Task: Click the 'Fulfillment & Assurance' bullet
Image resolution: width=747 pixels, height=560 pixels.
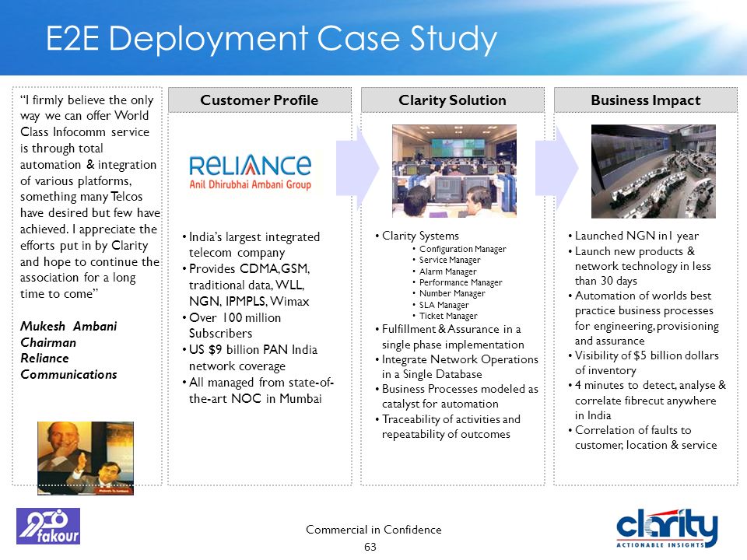Action: (x=449, y=337)
